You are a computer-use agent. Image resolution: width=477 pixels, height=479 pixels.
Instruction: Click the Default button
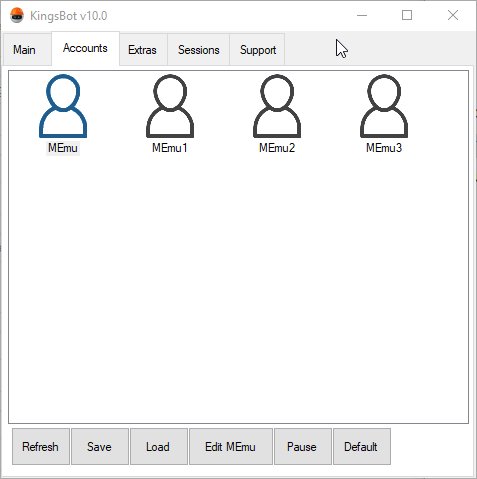(x=362, y=447)
